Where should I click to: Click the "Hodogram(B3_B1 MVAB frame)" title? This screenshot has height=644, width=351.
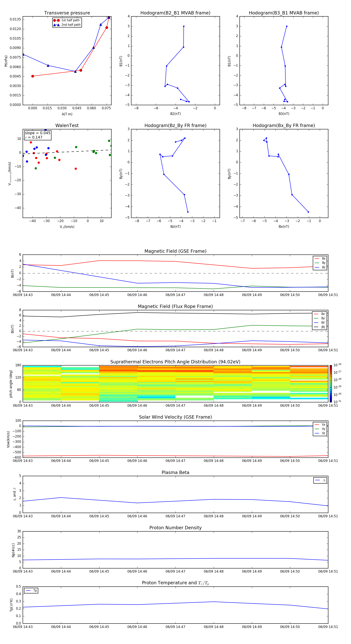pyautogui.click(x=284, y=13)
